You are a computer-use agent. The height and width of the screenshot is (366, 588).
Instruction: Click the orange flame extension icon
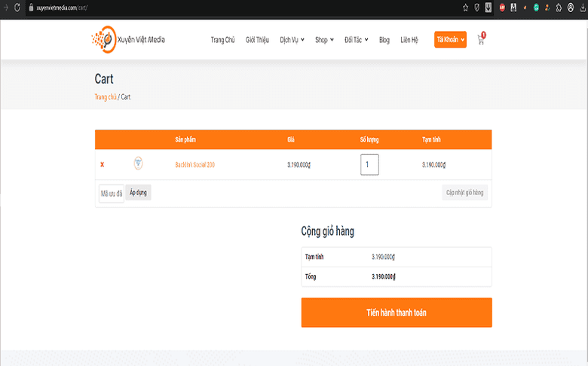tap(525, 8)
